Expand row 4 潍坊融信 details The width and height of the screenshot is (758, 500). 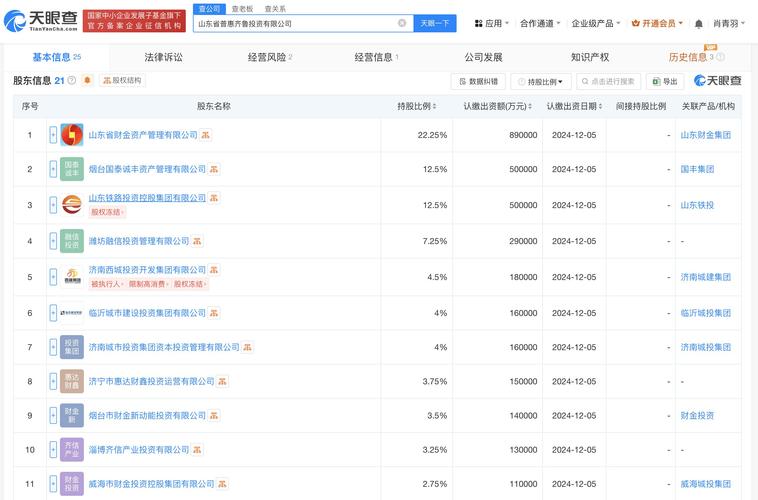click(x=53, y=241)
